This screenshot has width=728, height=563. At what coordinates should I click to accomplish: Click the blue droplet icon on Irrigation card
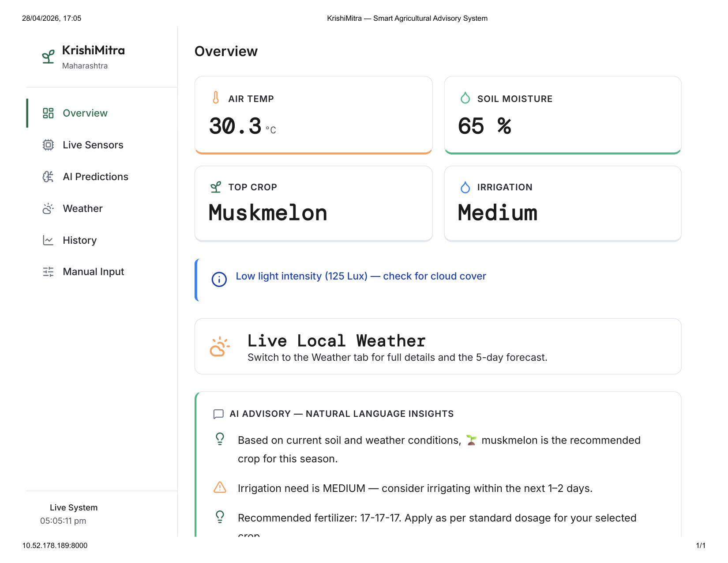click(465, 187)
